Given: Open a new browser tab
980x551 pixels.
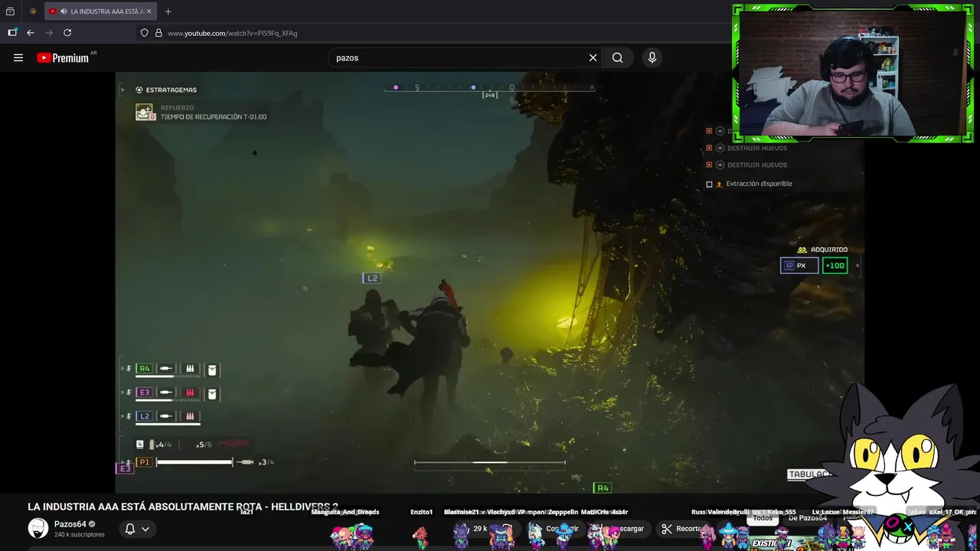Looking at the screenshot, I should point(168,11).
